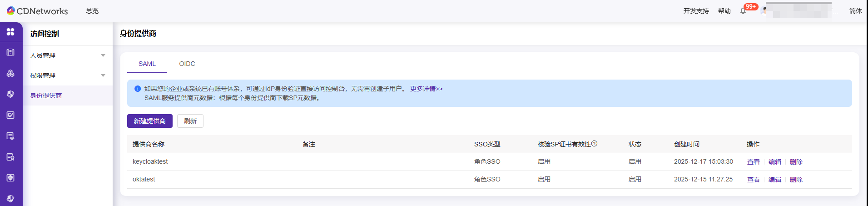868x206 pixels.
Task: Click help icon beside 校验SP证书有效性 column
Action: point(595,144)
